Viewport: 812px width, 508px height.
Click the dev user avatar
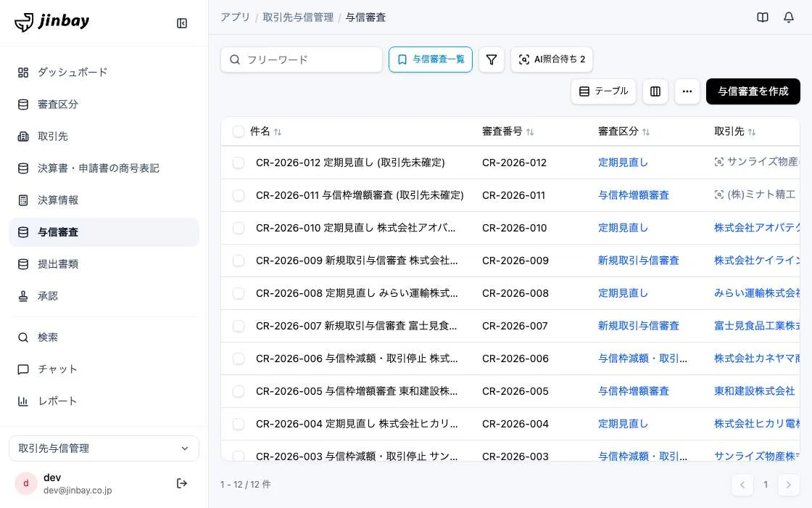(26, 483)
